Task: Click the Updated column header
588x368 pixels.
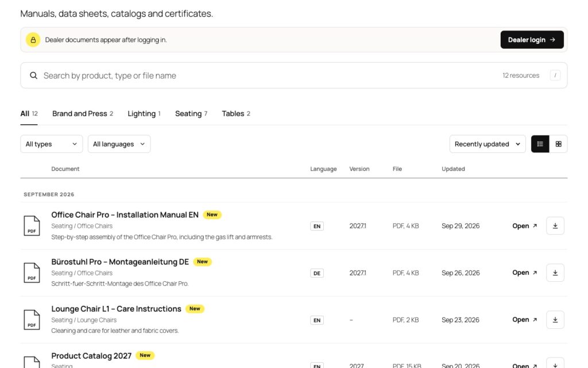Action: tap(453, 169)
